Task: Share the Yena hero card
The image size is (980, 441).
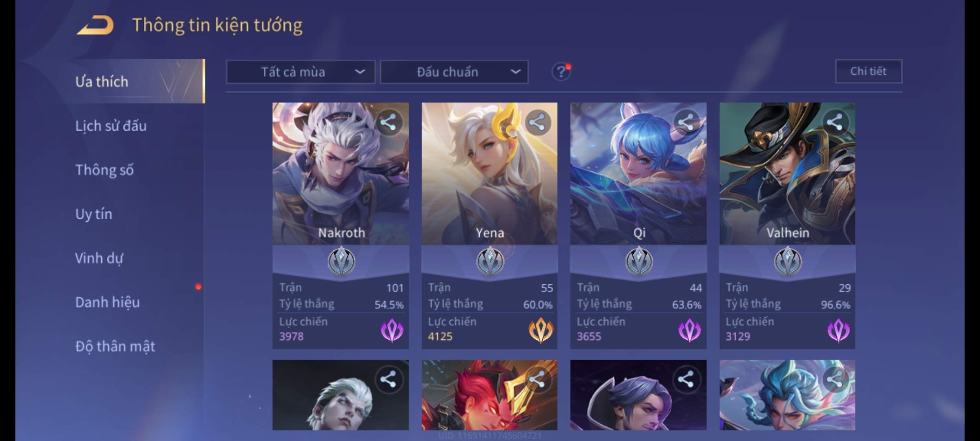Action: (537, 122)
